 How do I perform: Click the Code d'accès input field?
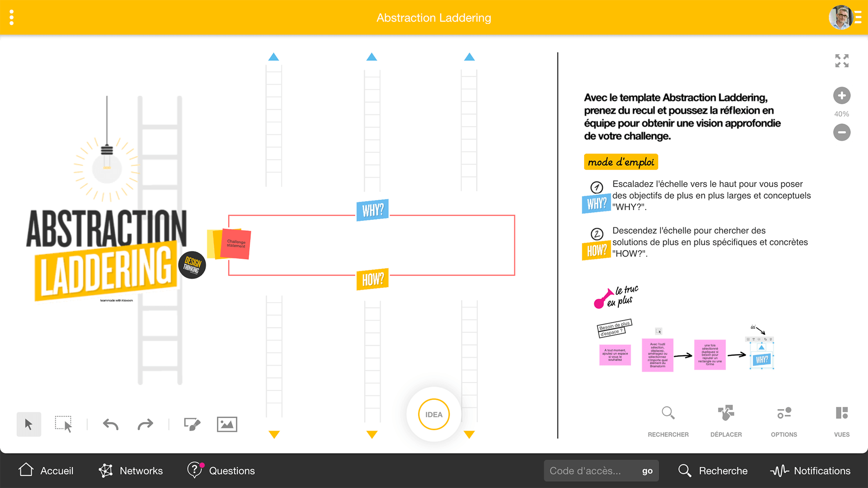(x=590, y=471)
